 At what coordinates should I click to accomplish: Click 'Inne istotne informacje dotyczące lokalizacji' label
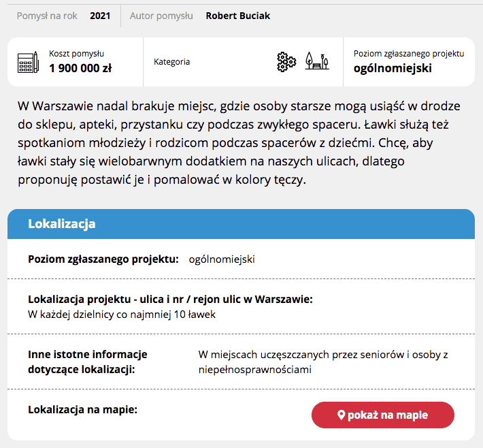point(88,362)
